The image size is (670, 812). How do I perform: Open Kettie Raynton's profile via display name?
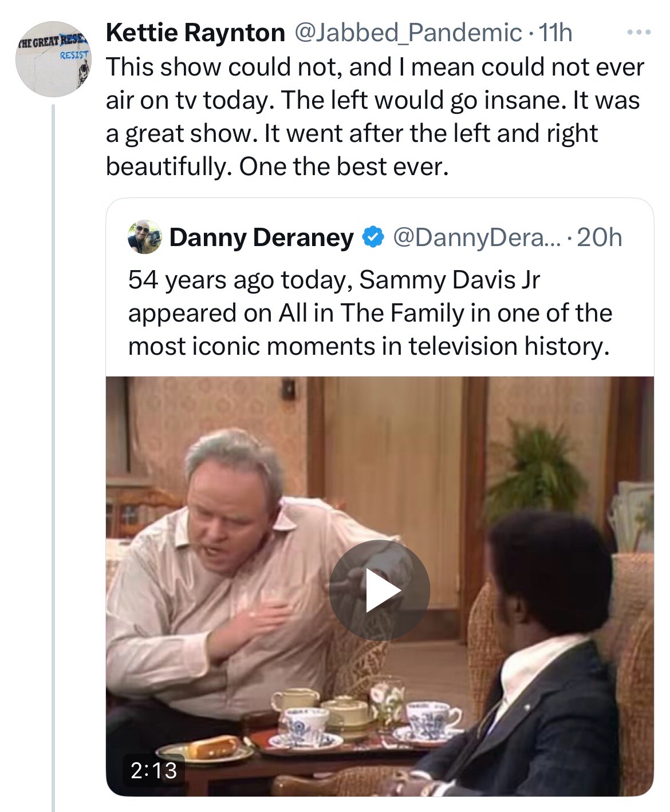pyautogui.click(x=195, y=33)
